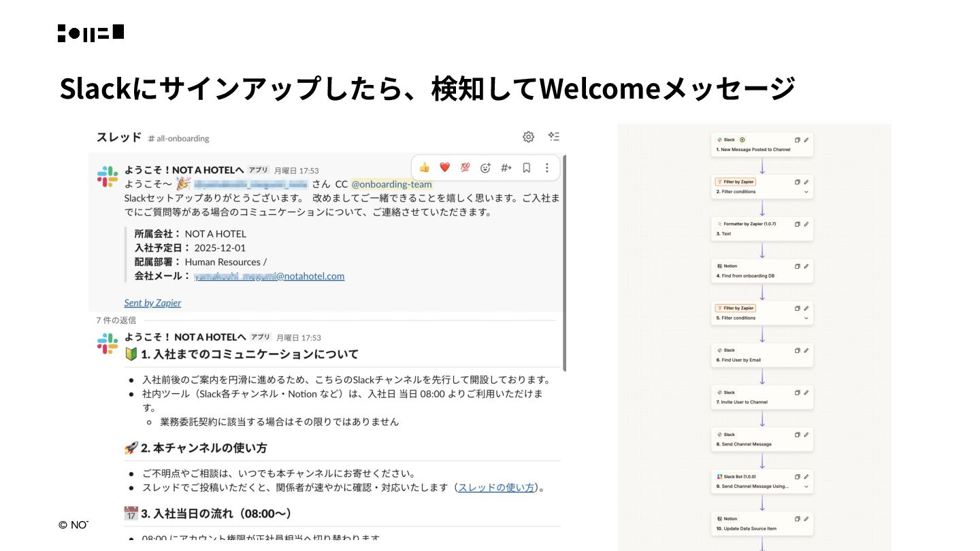Click the @onboarding-team mention
This screenshot has height=551, width=980.
(x=391, y=184)
